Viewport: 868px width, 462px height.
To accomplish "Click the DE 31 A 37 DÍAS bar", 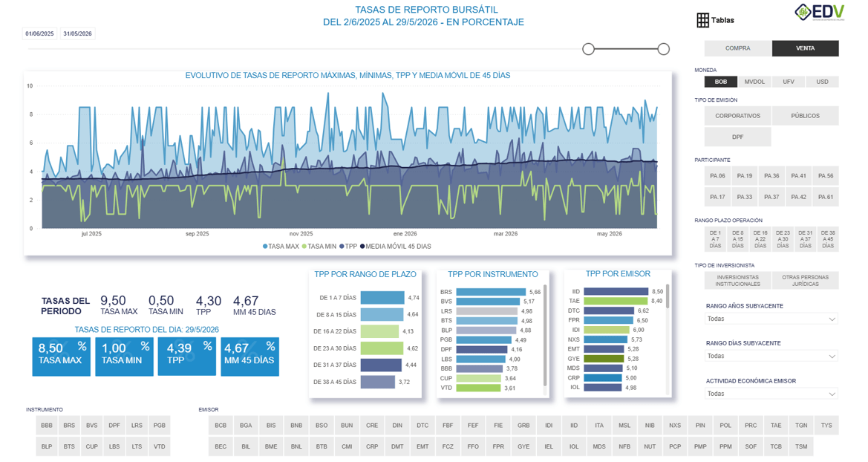I will (x=381, y=365).
